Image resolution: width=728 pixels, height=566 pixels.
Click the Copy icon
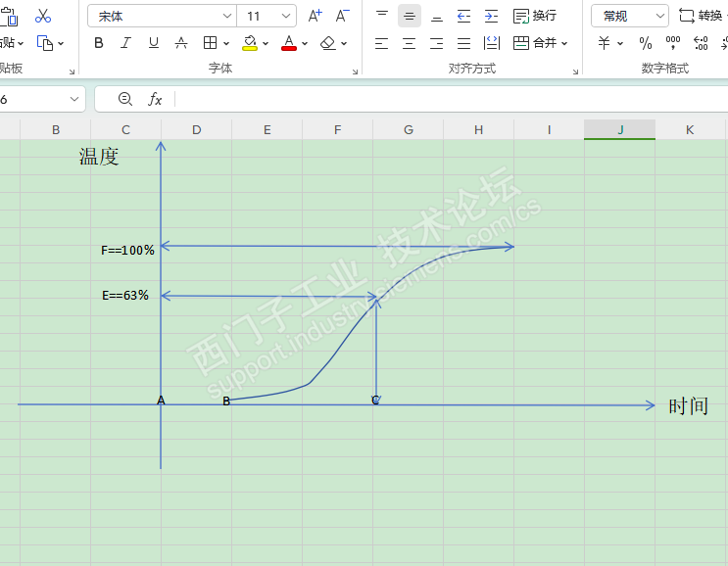coord(44,43)
